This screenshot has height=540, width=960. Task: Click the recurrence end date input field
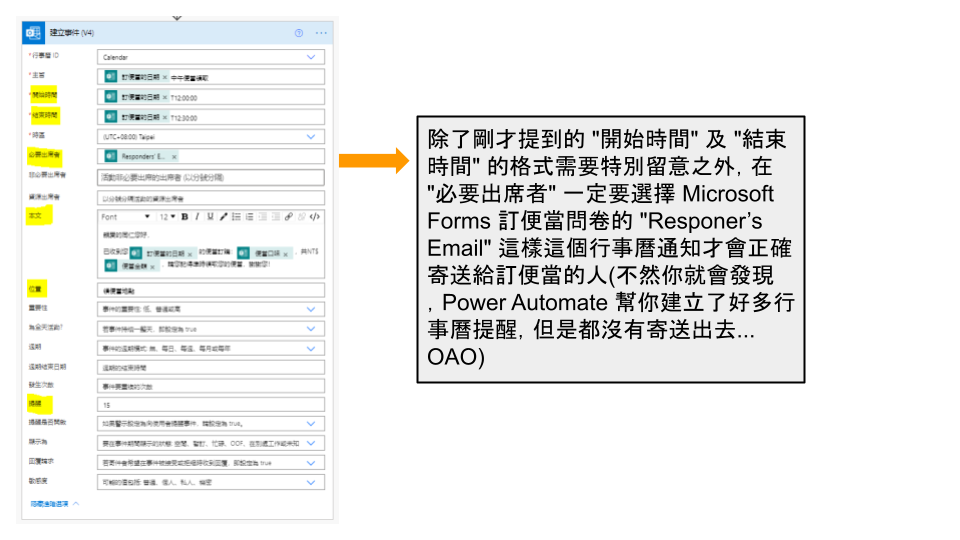(211, 367)
